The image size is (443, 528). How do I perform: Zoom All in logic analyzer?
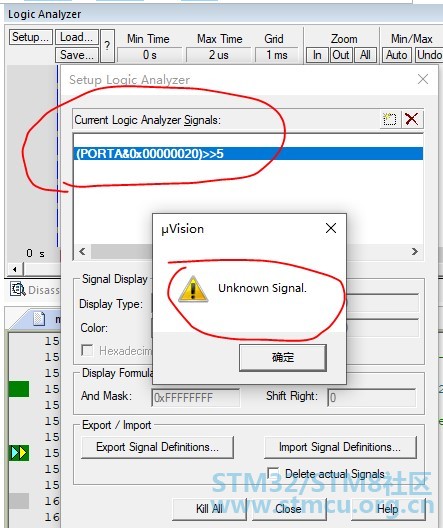365,55
